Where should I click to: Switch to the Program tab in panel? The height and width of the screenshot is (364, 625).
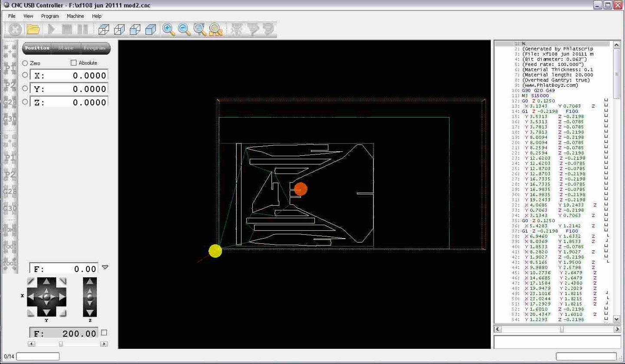tap(94, 48)
